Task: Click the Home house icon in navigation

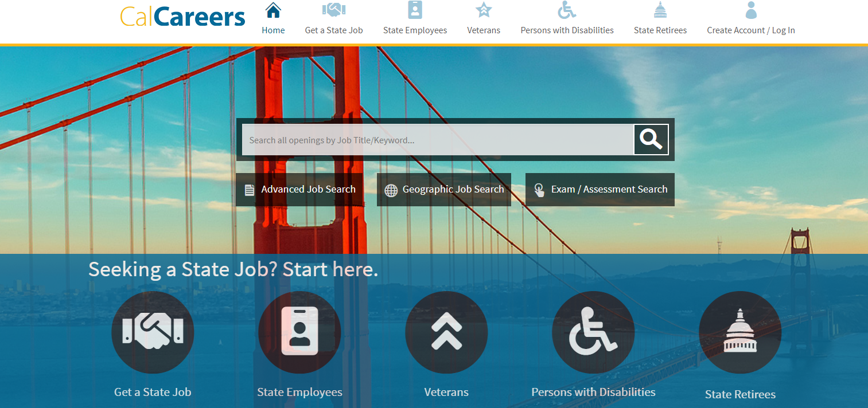Action: pyautogui.click(x=273, y=10)
